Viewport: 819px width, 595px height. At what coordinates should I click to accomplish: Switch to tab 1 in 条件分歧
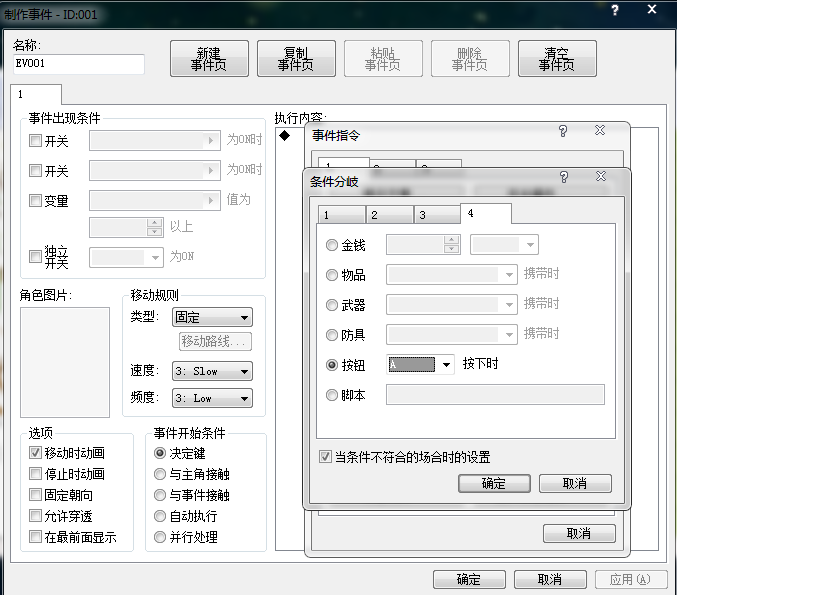click(342, 215)
